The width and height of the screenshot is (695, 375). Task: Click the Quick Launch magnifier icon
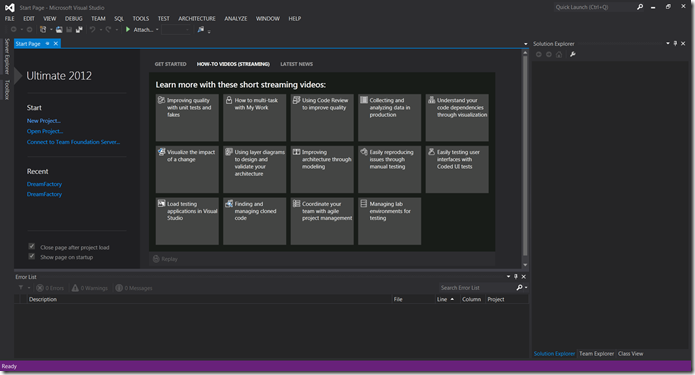tap(640, 7)
